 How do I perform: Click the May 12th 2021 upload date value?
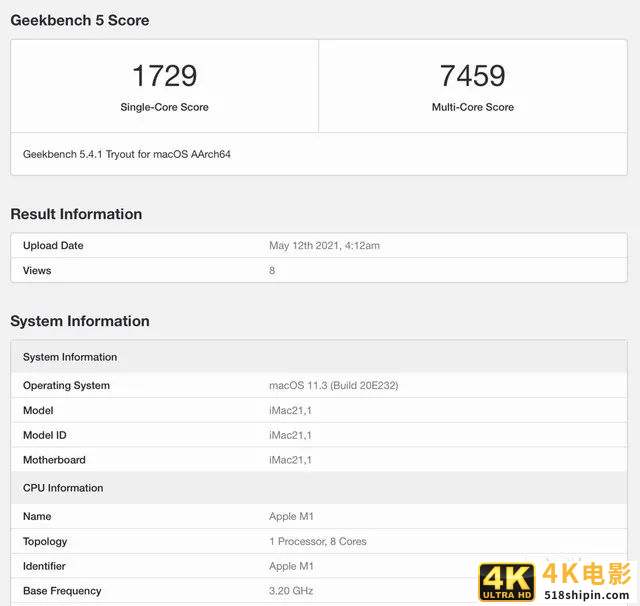pos(324,246)
